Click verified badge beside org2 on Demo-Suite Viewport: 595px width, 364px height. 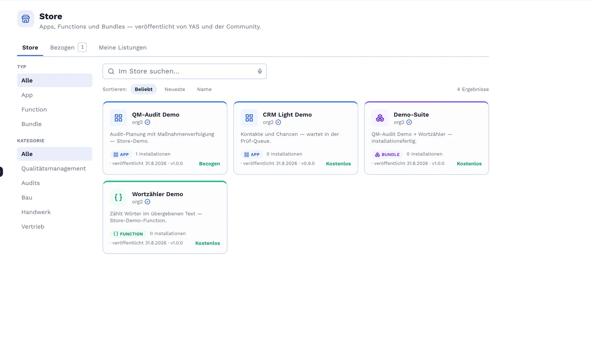(409, 122)
